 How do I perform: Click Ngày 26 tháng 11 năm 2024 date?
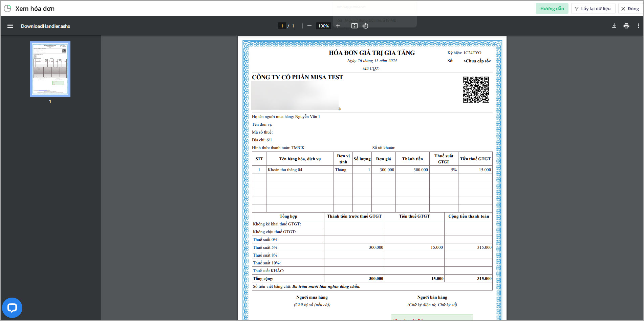tap(372, 61)
